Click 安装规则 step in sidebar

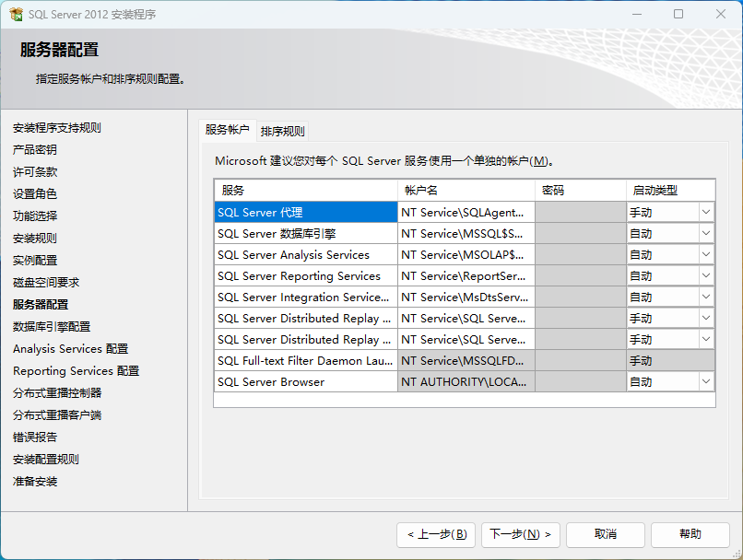[35, 239]
